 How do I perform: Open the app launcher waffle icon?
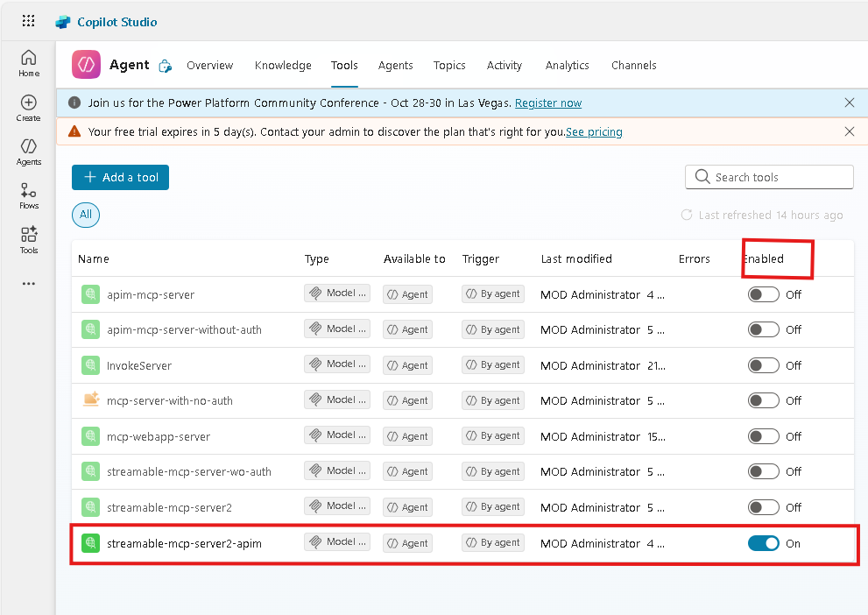(28, 21)
